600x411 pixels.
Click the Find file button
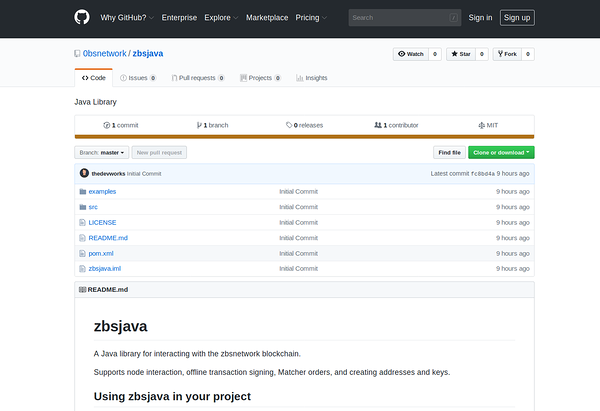pos(449,152)
